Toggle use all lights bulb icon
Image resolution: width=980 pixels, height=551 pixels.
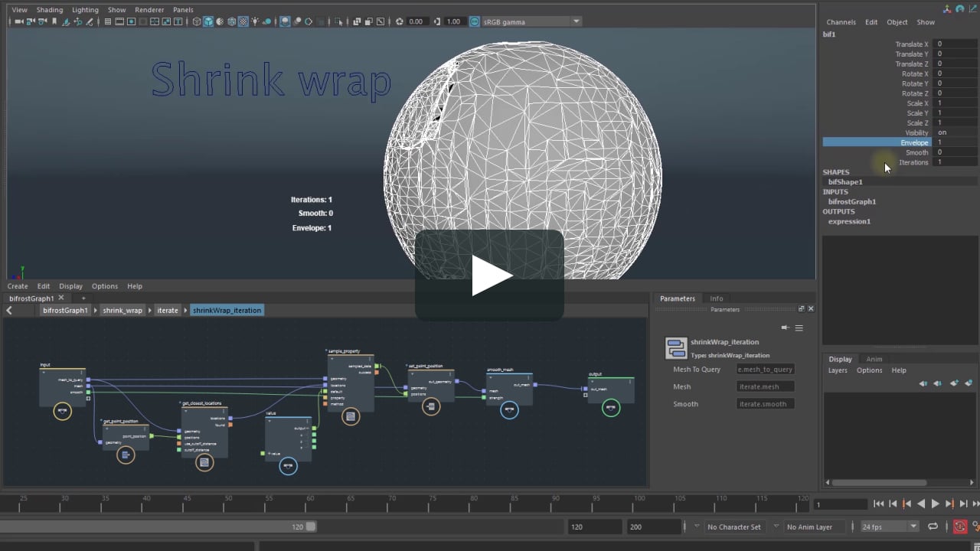[x=255, y=21]
